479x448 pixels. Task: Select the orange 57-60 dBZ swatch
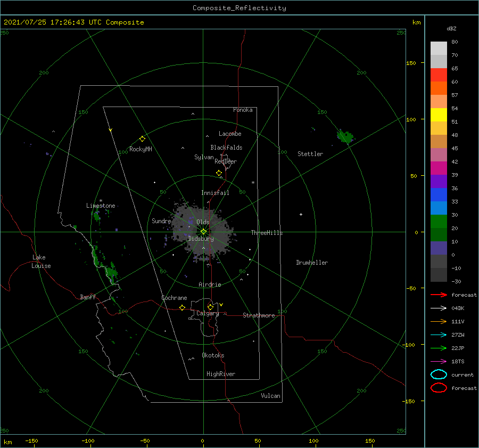(x=439, y=88)
